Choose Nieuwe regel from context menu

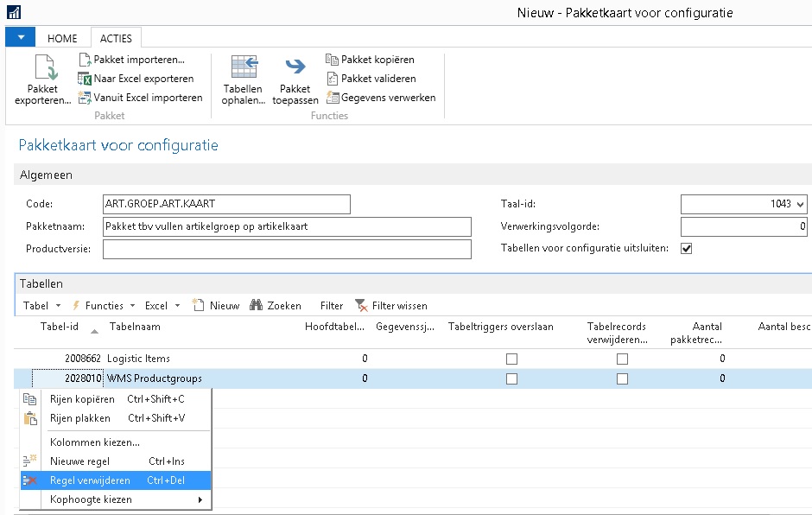click(116, 461)
